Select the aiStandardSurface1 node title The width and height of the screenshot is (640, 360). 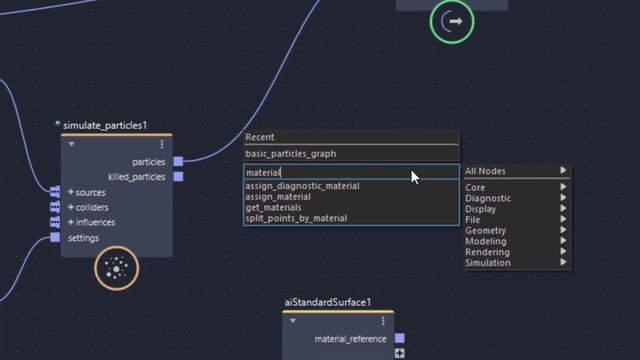(x=328, y=302)
